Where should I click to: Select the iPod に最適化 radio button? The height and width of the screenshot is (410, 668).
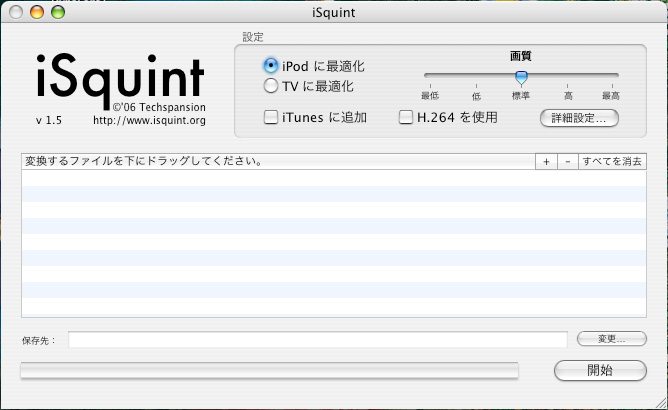[x=271, y=66]
